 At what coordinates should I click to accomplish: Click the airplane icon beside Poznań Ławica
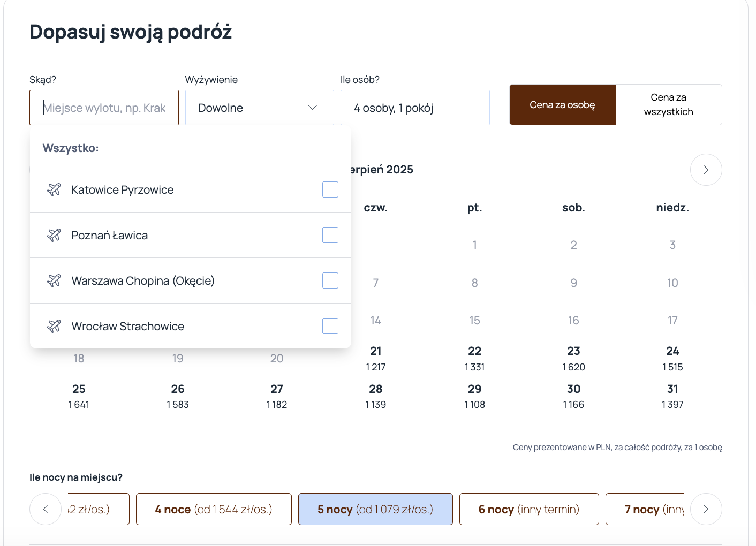[54, 235]
